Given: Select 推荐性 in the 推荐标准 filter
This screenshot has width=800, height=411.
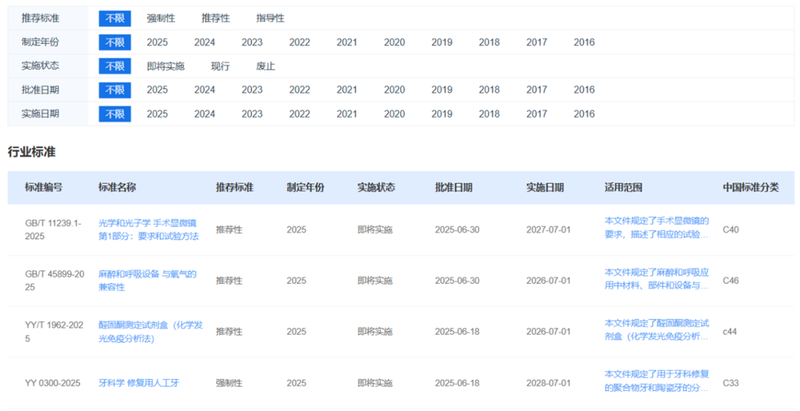Looking at the screenshot, I should coord(215,18).
